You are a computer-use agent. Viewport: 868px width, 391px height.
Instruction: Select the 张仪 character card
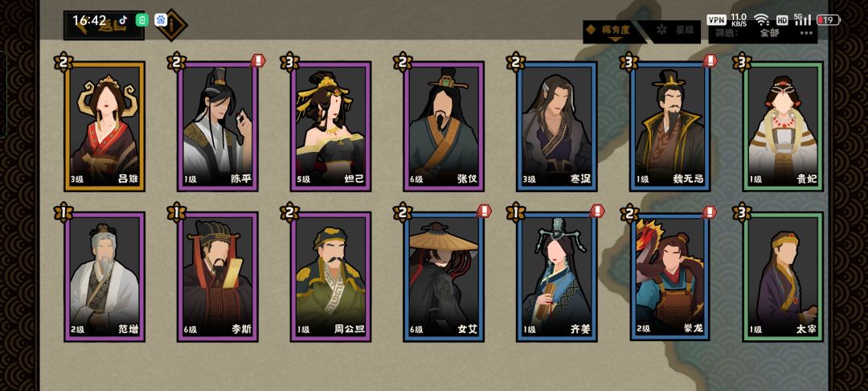click(444, 126)
